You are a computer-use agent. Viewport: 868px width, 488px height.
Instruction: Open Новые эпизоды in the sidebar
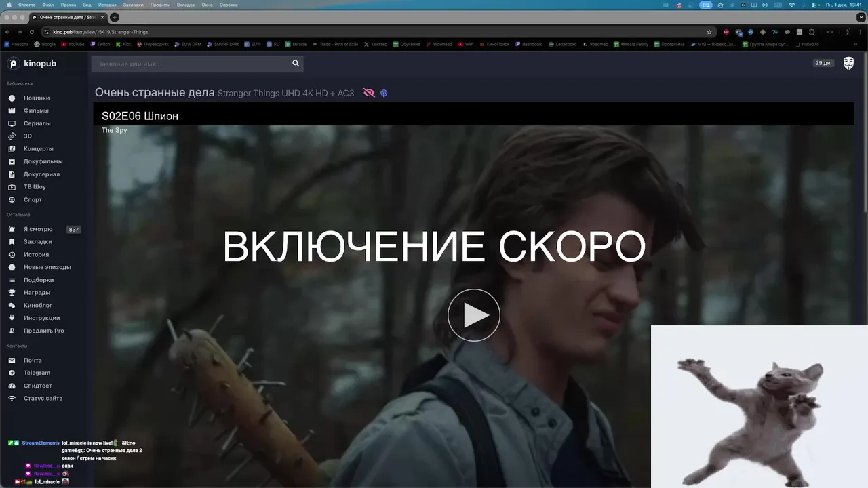pyautogui.click(x=47, y=267)
